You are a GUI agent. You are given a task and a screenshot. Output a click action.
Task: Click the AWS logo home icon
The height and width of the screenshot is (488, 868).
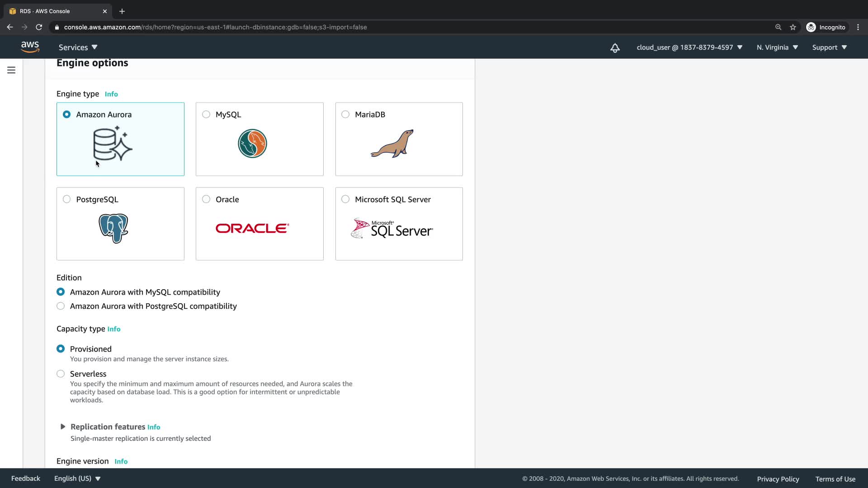(30, 47)
